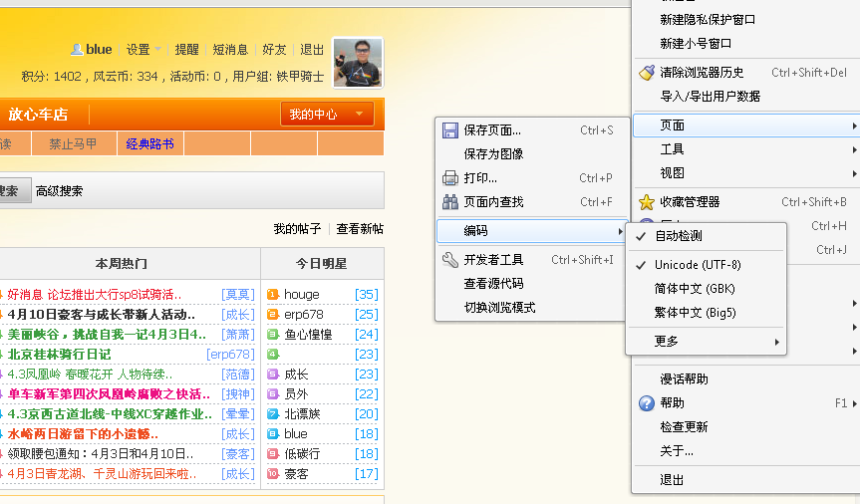Click the save page floppy disk icon
Image resolution: width=860 pixels, height=504 pixels.
(450, 130)
